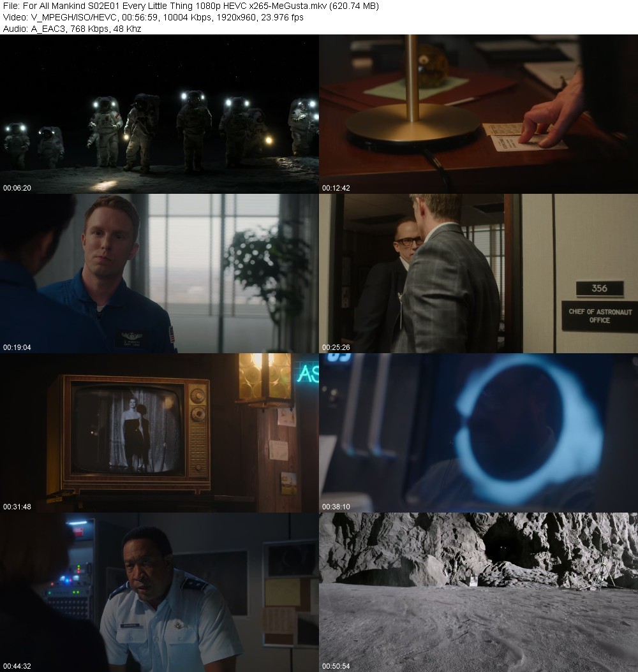
Task: Click the 356 room number sign
Action: click(x=600, y=288)
